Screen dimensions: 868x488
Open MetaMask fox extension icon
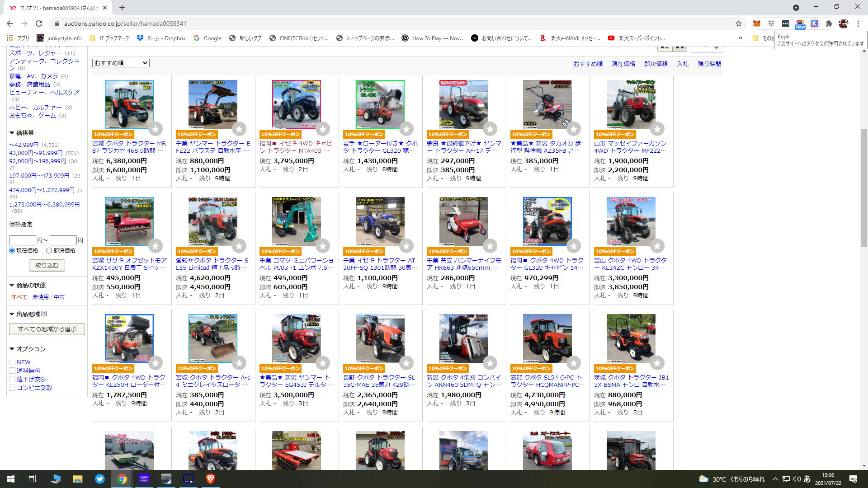(757, 23)
